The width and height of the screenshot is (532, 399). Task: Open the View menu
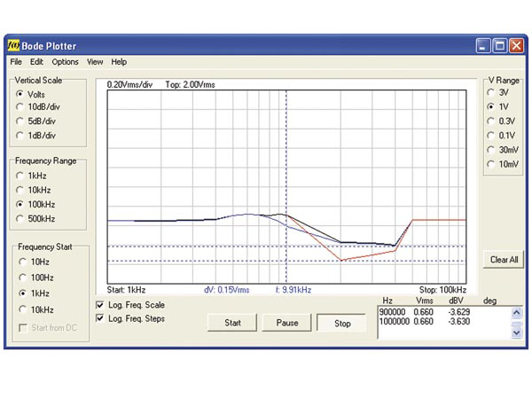tap(95, 62)
